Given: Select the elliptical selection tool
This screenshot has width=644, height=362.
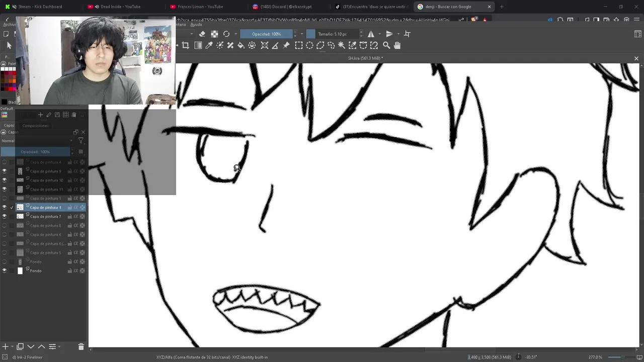Looking at the screenshot, I should pyautogui.click(x=309, y=45).
